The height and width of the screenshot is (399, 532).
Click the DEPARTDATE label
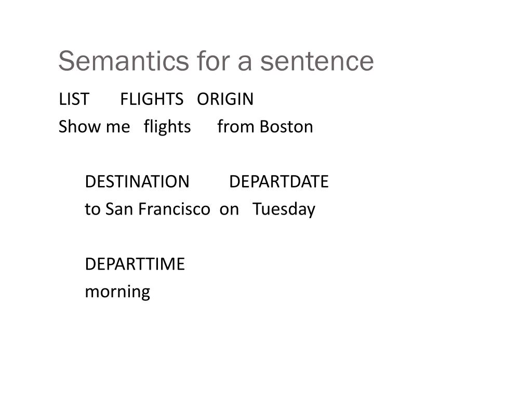(x=279, y=181)
